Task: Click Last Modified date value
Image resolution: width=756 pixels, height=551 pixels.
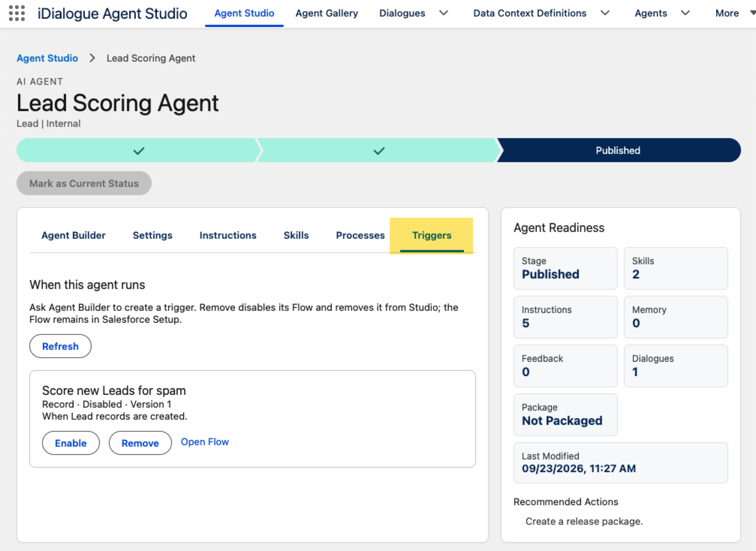Action: (x=579, y=468)
